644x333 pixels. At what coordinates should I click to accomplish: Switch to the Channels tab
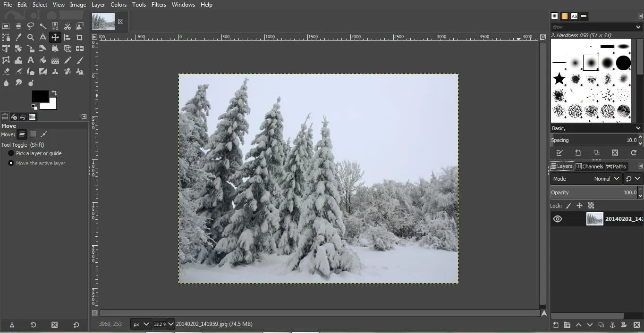tap(589, 166)
